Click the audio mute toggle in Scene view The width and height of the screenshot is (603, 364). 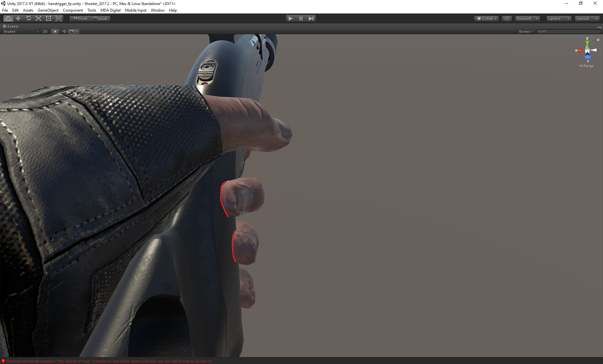pyautogui.click(x=63, y=31)
